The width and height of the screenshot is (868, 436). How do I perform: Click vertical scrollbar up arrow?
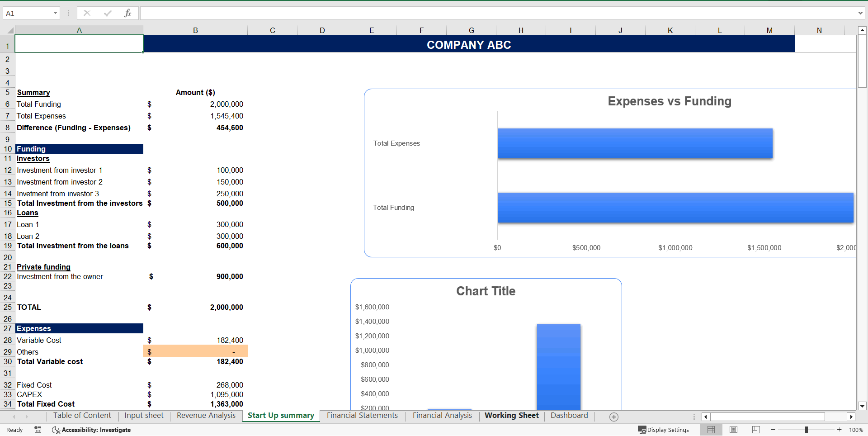point(862,30)
